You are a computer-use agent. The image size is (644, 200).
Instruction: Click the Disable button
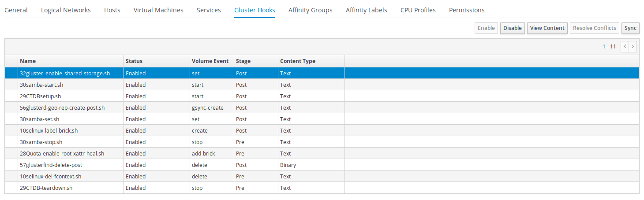512,28
